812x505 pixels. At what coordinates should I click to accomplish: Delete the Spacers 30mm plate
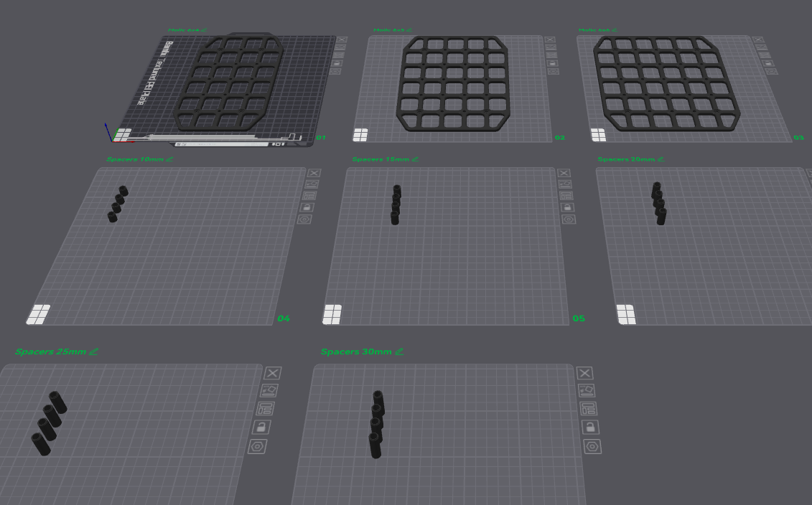tap(585, 373)
